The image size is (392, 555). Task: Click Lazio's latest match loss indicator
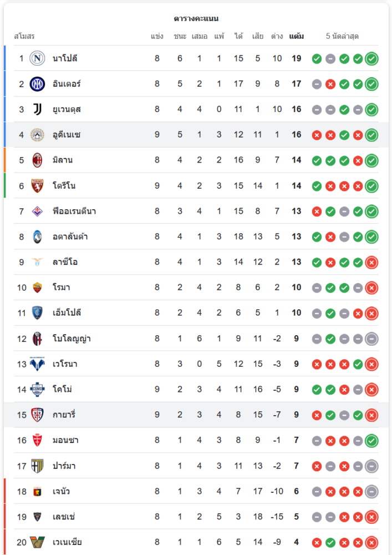point(372,262)
